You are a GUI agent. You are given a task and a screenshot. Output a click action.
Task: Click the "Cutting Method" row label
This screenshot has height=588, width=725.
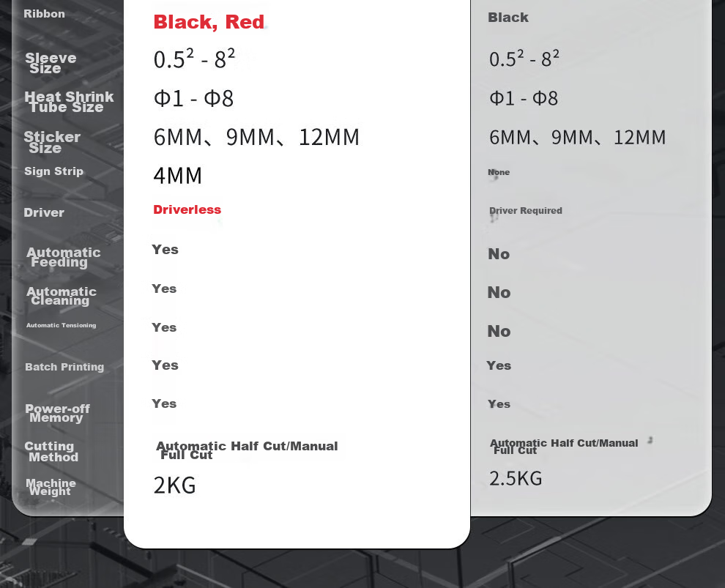coord(51,452)
